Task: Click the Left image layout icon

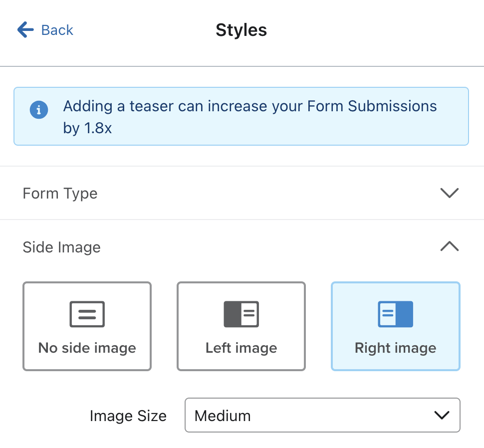Action: tap(241, 314)
